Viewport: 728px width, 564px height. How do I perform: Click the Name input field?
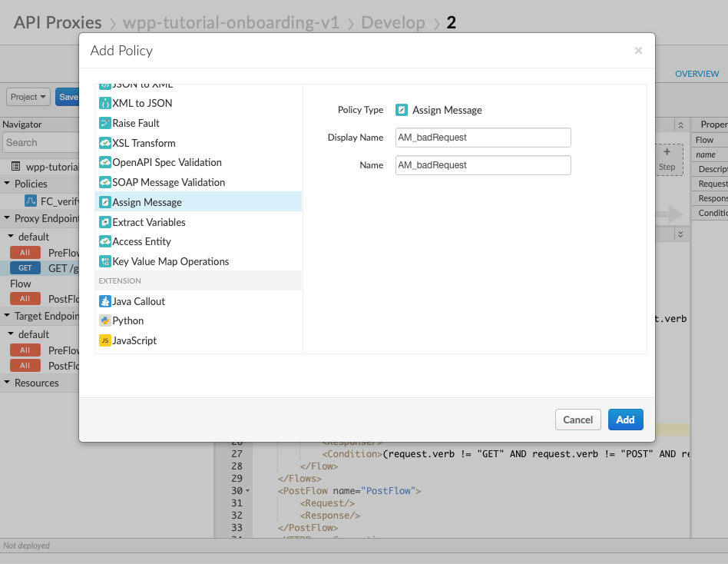[x=483, y=165]
